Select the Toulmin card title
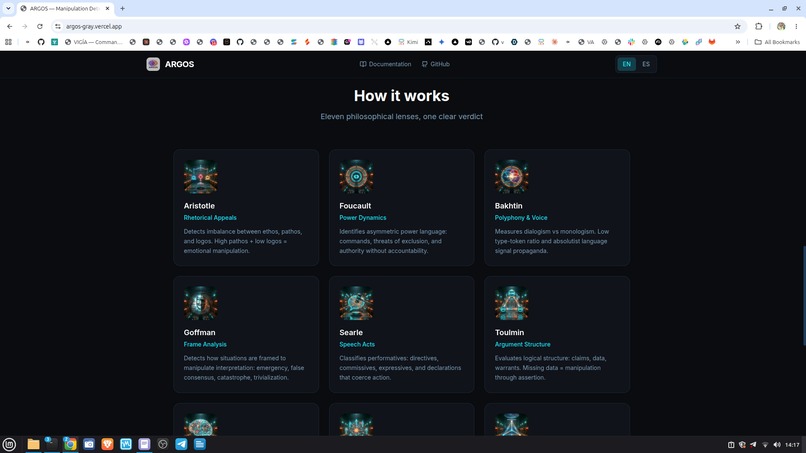806x453 pixels. pos(509,333)
